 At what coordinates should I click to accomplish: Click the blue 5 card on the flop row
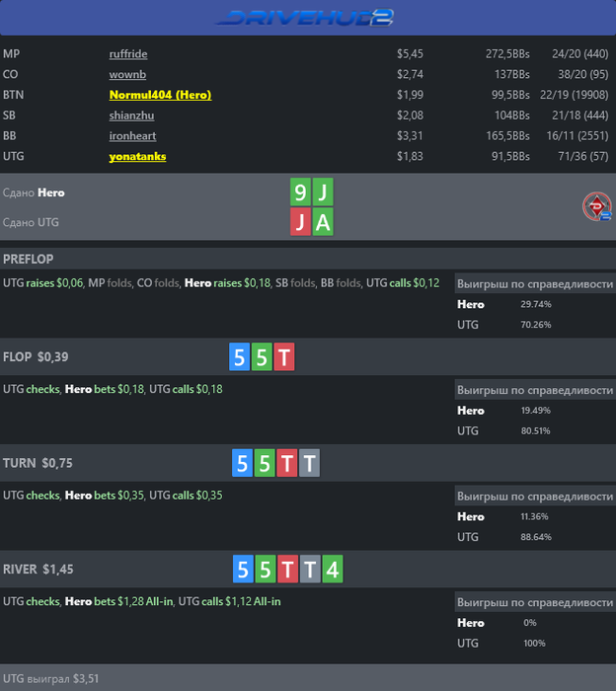coord(239,356)
